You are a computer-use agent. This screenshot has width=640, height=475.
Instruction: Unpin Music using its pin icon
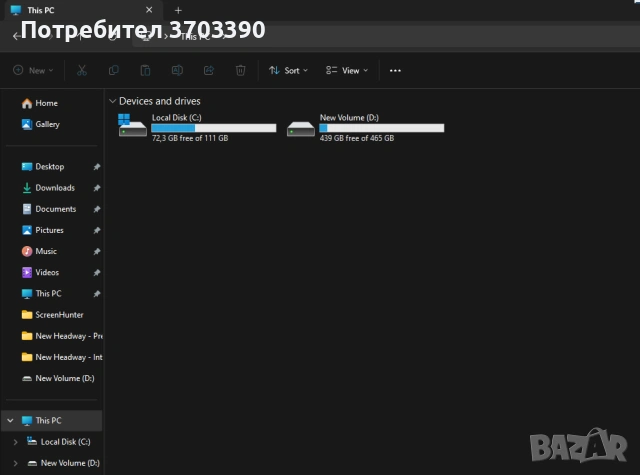point(97,252)
